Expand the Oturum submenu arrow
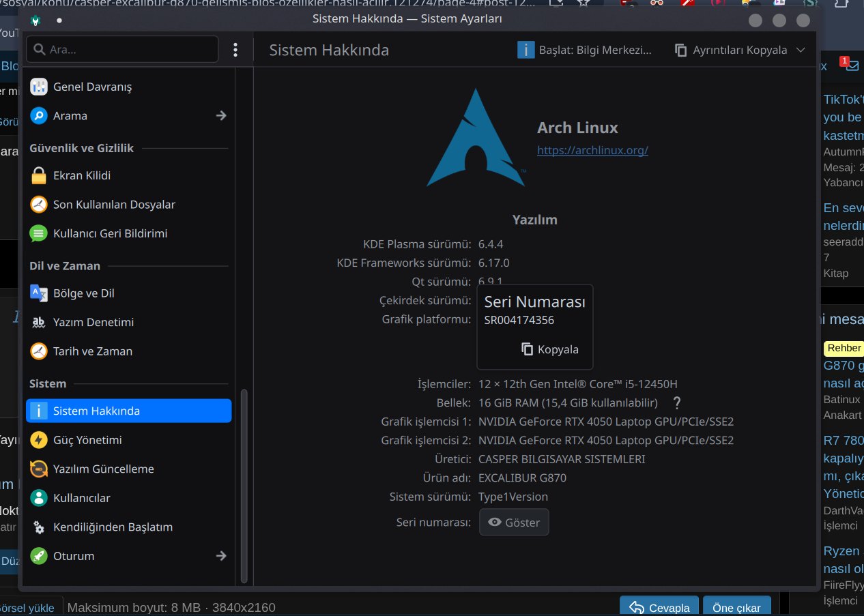Image resolution: width=864 pixels, height=616 pixels. (x=221, y=556)
